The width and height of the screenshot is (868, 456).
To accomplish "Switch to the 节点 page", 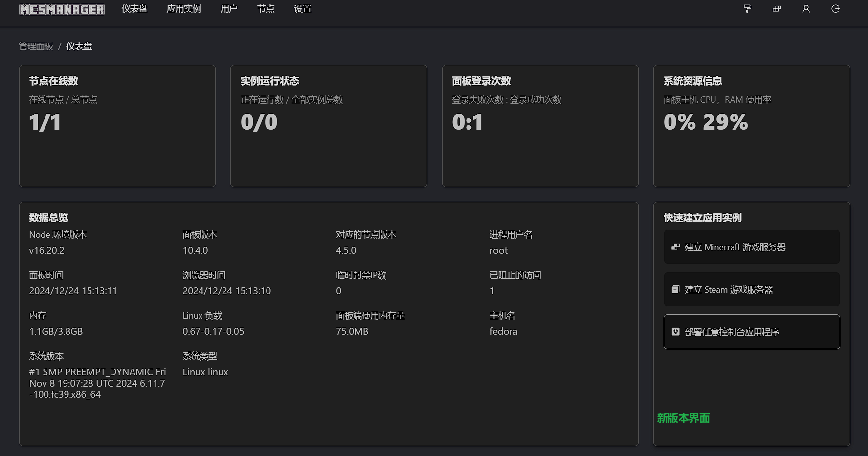I will point(266,9).
